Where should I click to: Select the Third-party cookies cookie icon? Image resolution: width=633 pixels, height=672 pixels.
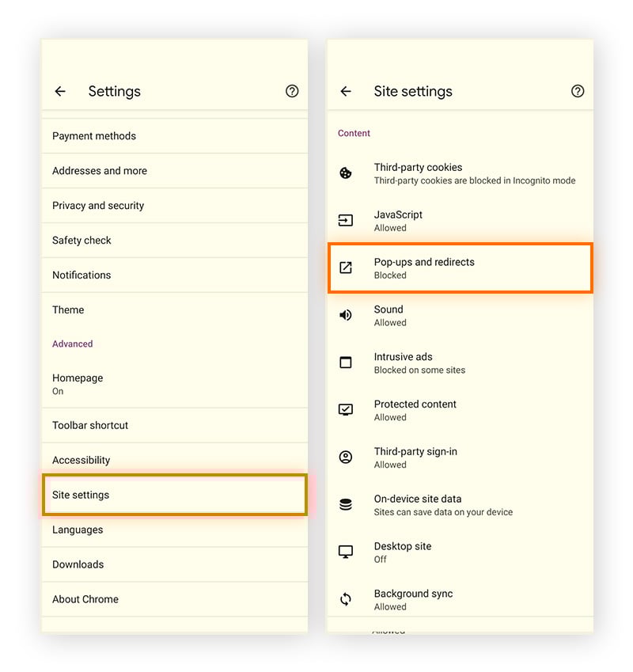pos(345,173)
